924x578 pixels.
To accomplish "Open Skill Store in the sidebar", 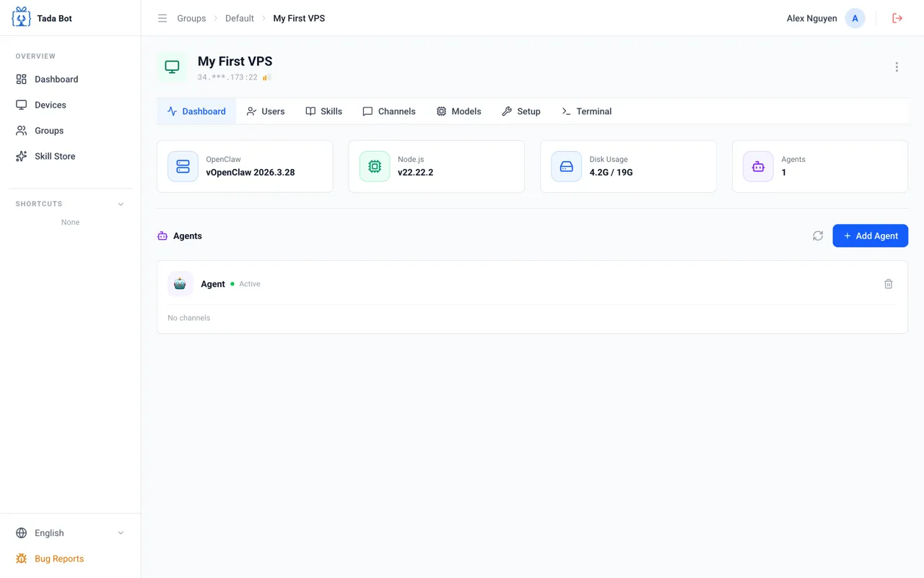I will click(x=70, y=156).
